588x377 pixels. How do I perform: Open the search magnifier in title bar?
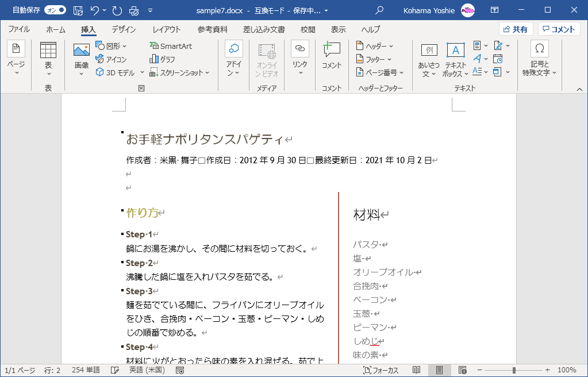(x=379, y=10)
